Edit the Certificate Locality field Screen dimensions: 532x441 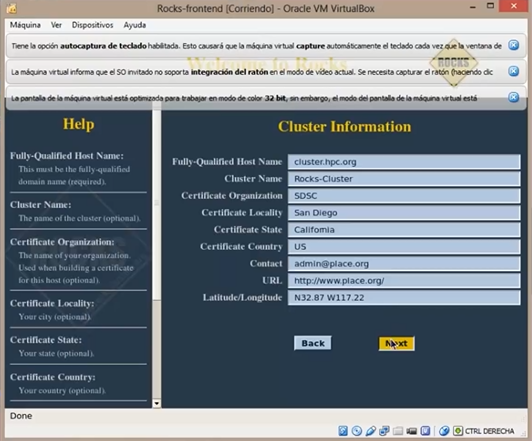click(404, 213)
